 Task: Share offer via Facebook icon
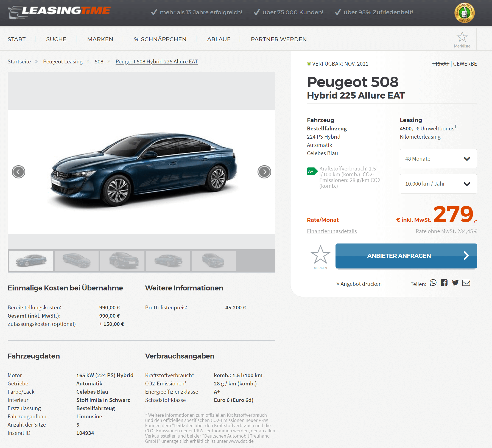coord(444,283)
